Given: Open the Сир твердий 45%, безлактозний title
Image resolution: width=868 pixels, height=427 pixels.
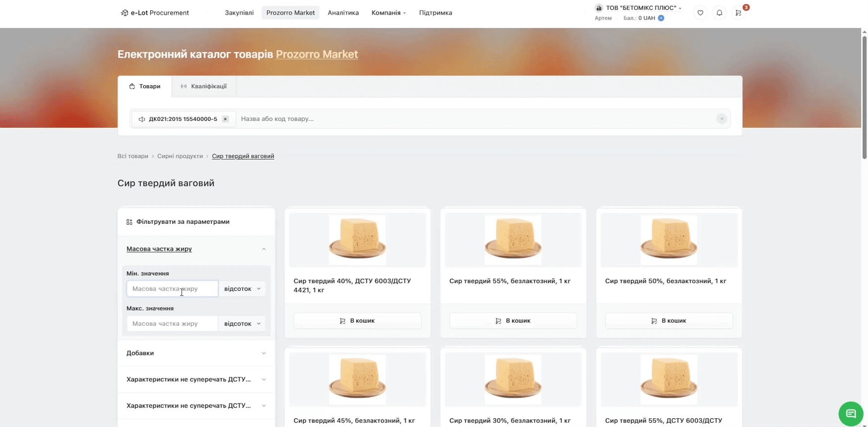Looking at the screenshot, I should click(354, 421).
